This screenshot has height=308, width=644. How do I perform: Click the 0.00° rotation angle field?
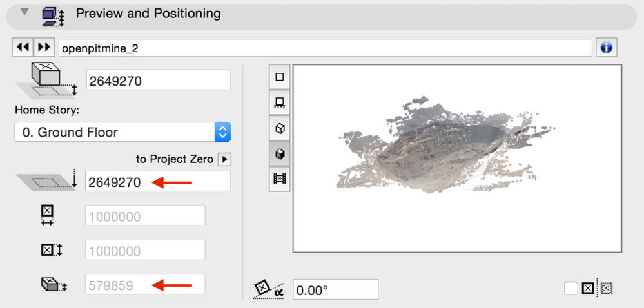click(x=335, y=290)
